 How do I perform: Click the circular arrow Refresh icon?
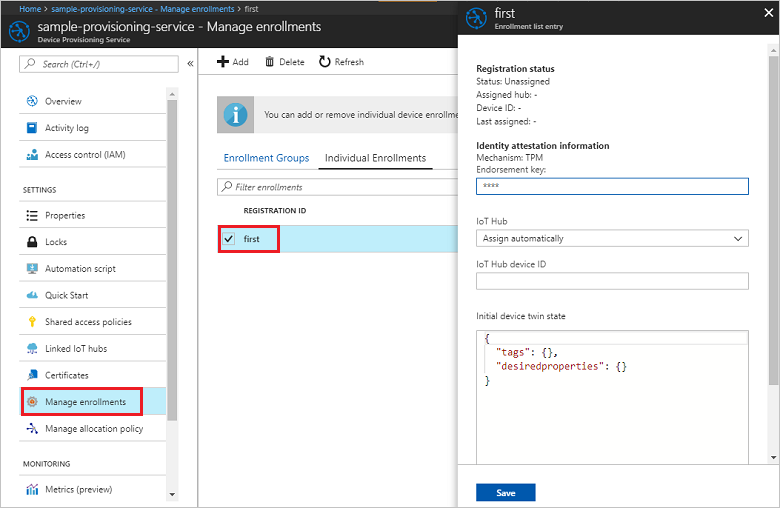pos(324,62)
